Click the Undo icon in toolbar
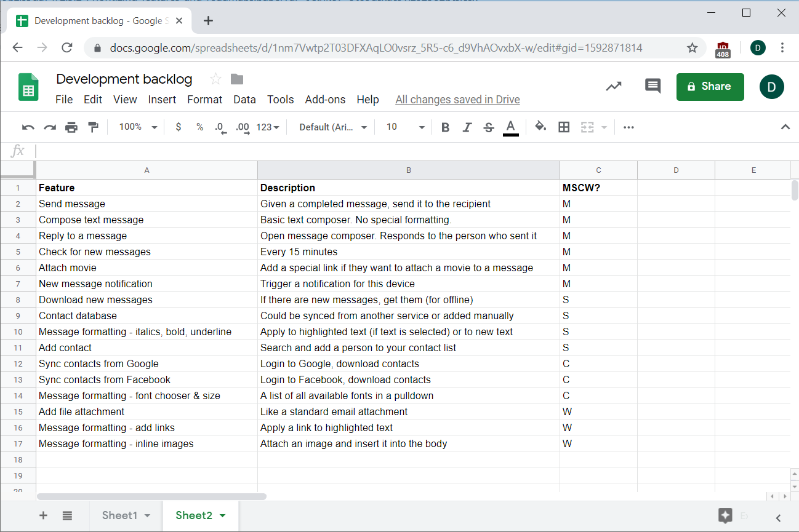The height and width of the screenshot is (532, 799). [x=28, y=127]
